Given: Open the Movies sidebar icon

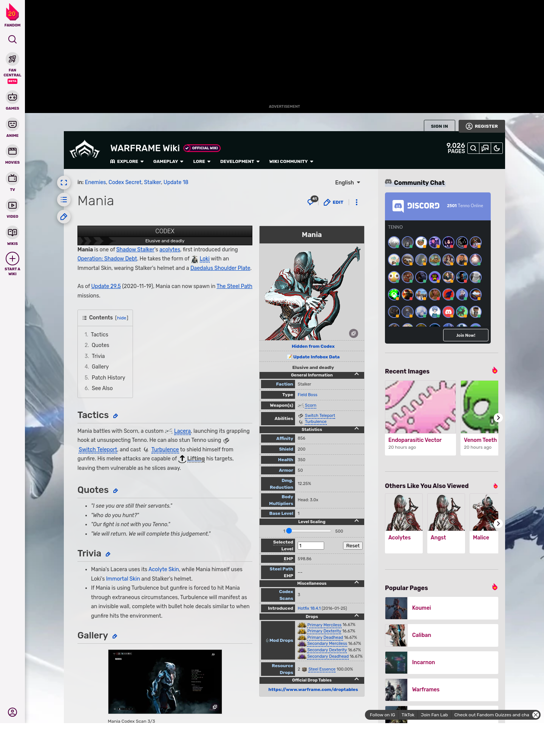Looking at the screenshot, I should tap(12, 151).
